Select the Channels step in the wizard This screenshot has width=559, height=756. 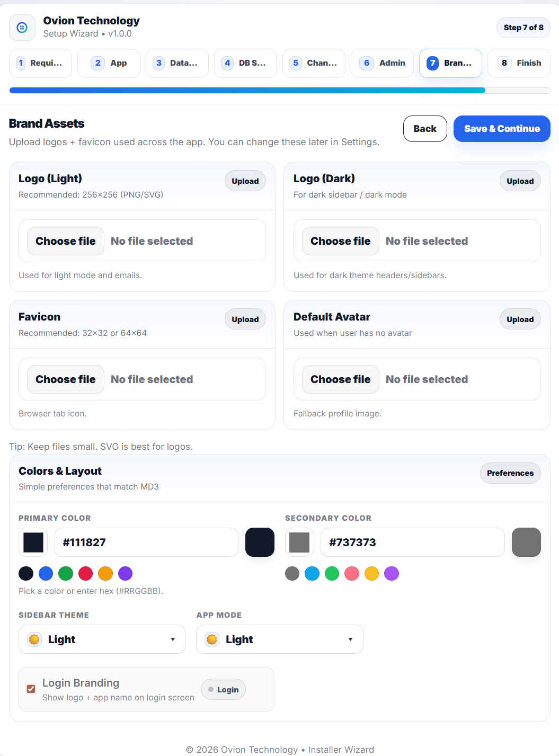pyautogui.click(x=314, y=63)
